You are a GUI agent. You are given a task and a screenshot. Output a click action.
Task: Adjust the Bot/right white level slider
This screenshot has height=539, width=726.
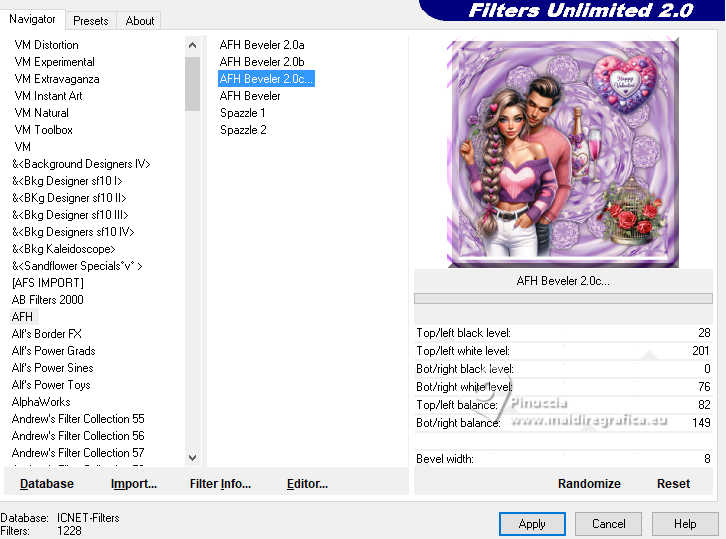pos(563,387)
